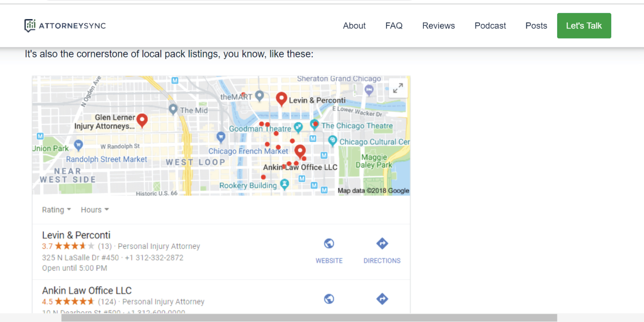Open the Reviews nav item
Image resolution: width=644 pixels, height=322 pixels.
[438, 26]
